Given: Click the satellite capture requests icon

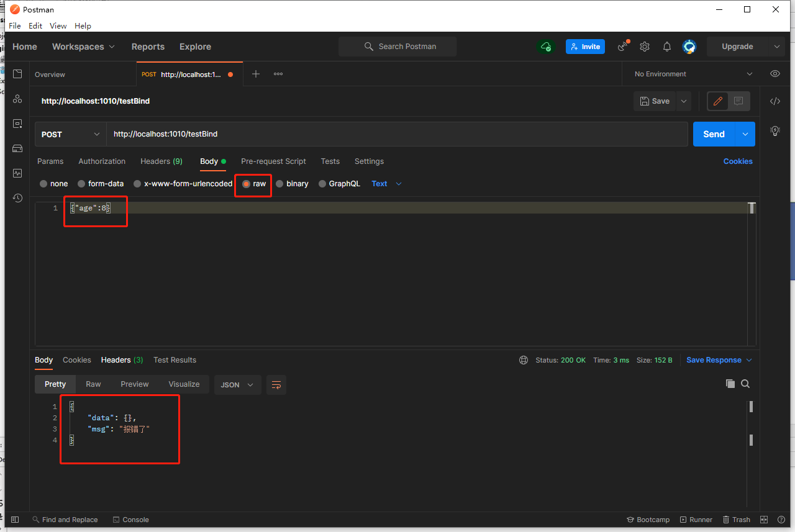Looking at the screenshot, I should (623, 47).
